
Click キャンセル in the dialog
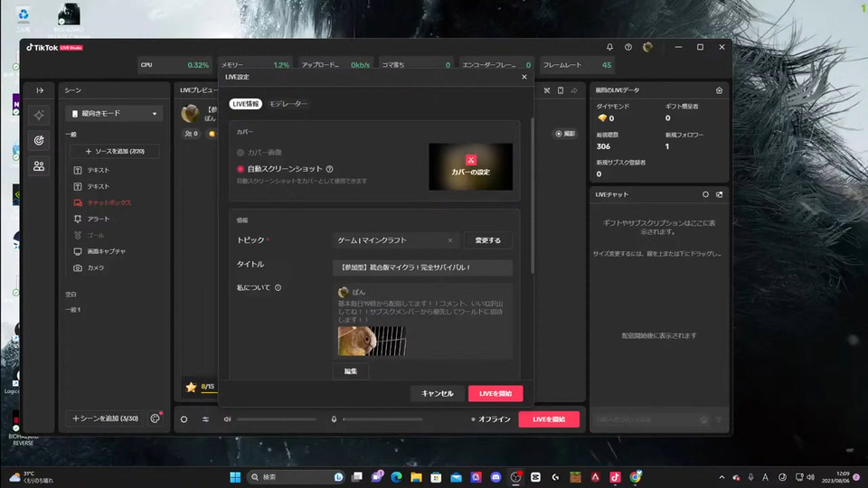[x=438, y=393]
